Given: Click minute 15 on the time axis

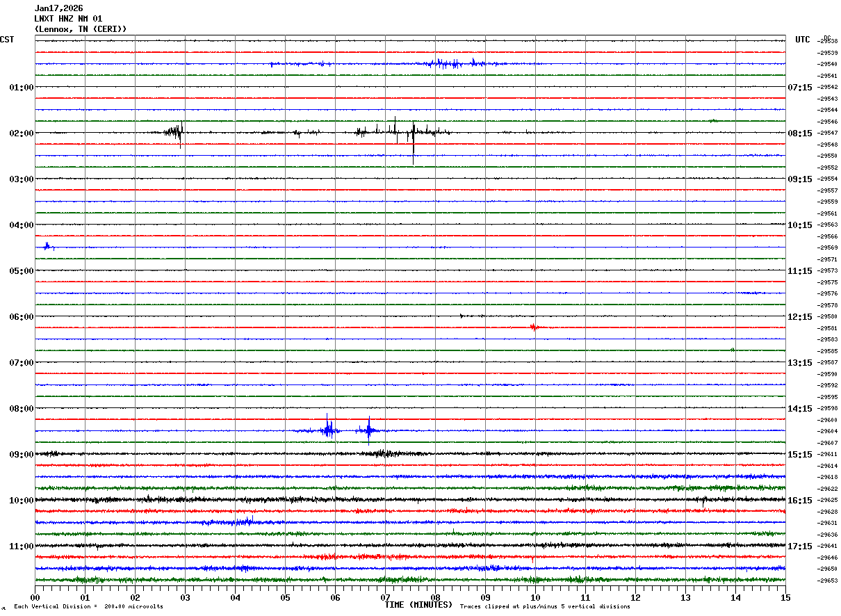Looking at the screenshot, I should click(785, 597).
